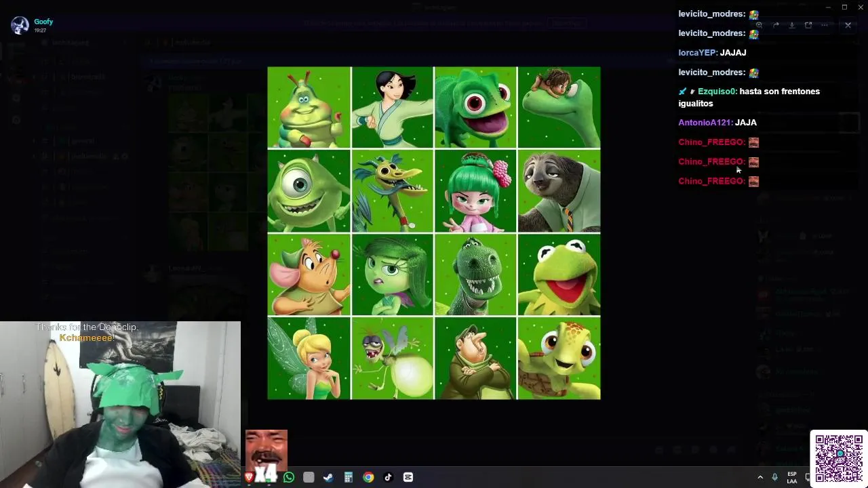Show hidden system tray icons
The height and width of the screenshot is (488, 868).
(x=760, y=477)
